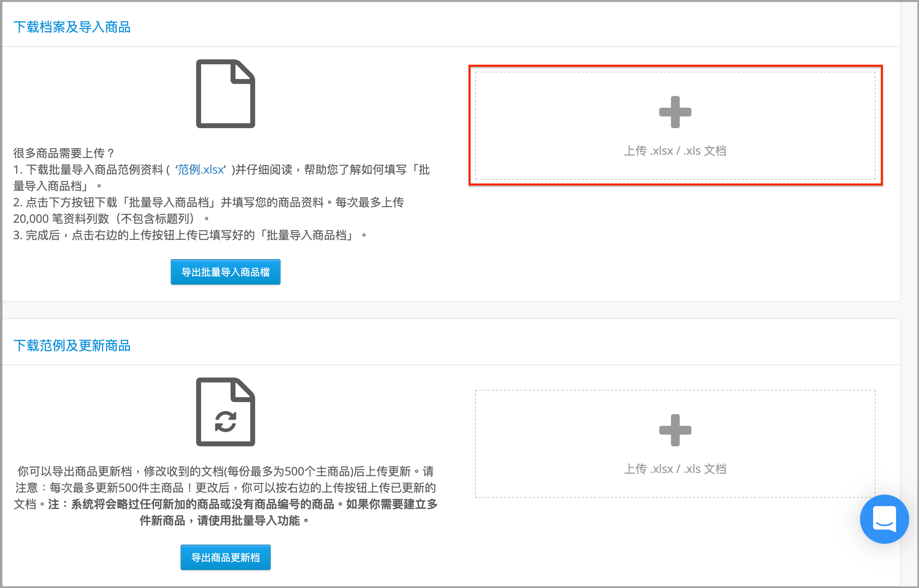This screenshot has height=588, width=919.
Task: Select the 下载范例及更新商品 section heading
Action: tap(72, 346)
